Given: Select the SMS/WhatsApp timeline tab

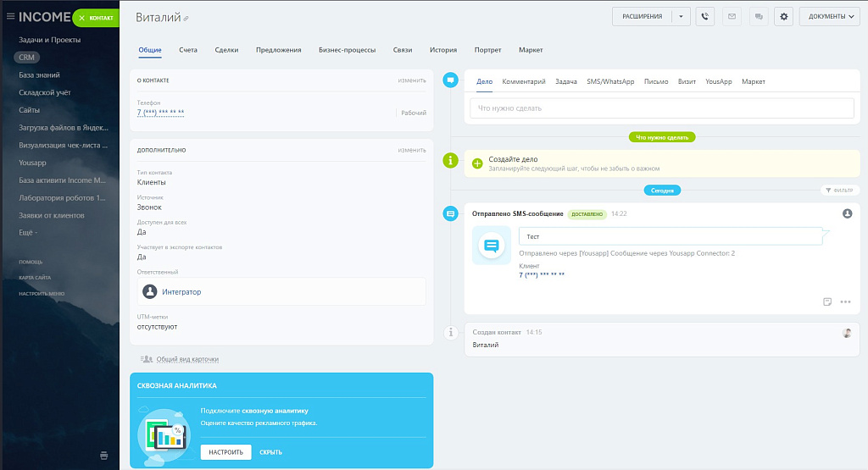Looking at the screenshot, I should click(x=610, y=81).
